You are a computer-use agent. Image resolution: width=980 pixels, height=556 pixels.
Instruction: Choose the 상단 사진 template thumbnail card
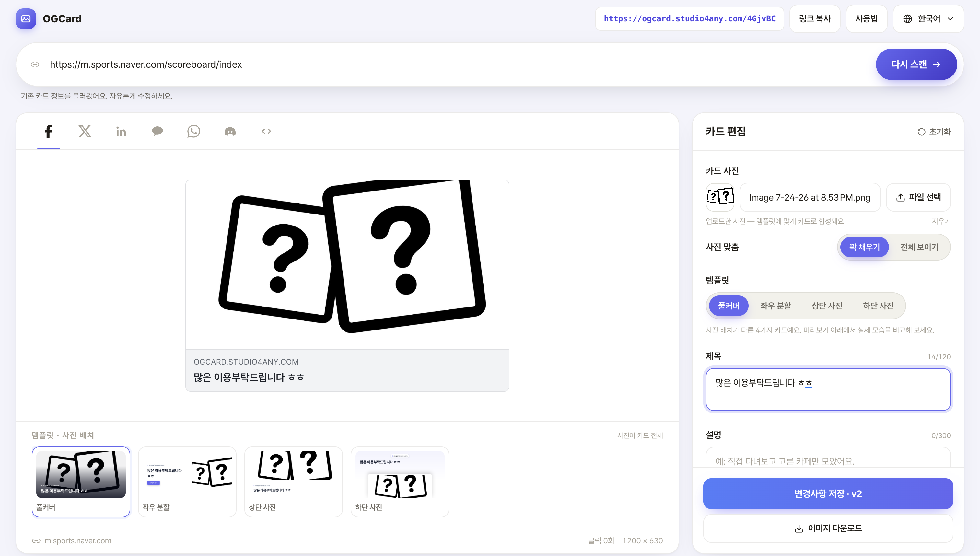pos(293,482)
